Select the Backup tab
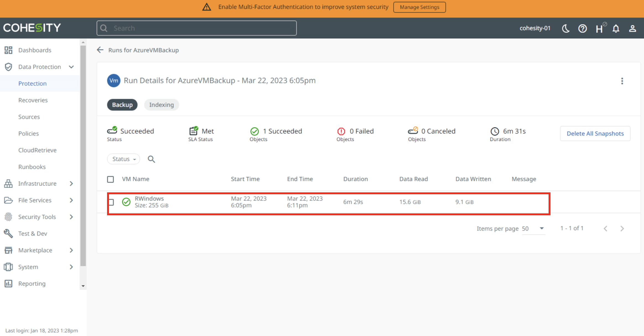Image resolution: width=644 pixels, height=336 pixels. 122,105
